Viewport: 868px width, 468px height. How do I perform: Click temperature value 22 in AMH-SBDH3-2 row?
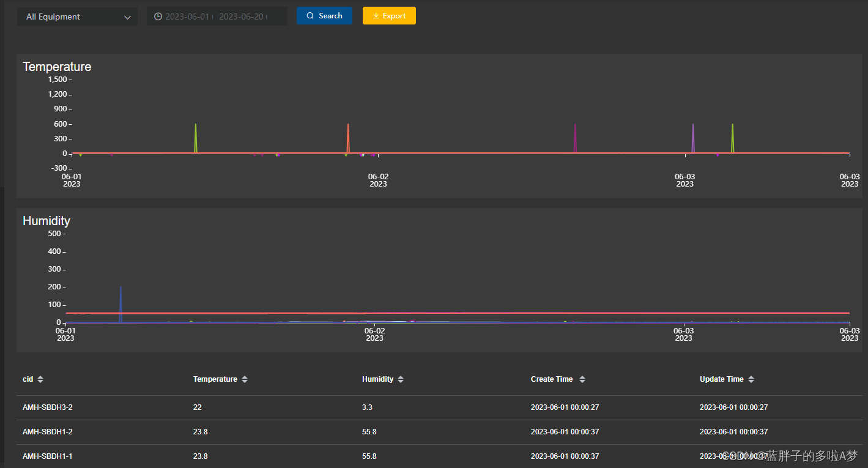tap(197, 407)
